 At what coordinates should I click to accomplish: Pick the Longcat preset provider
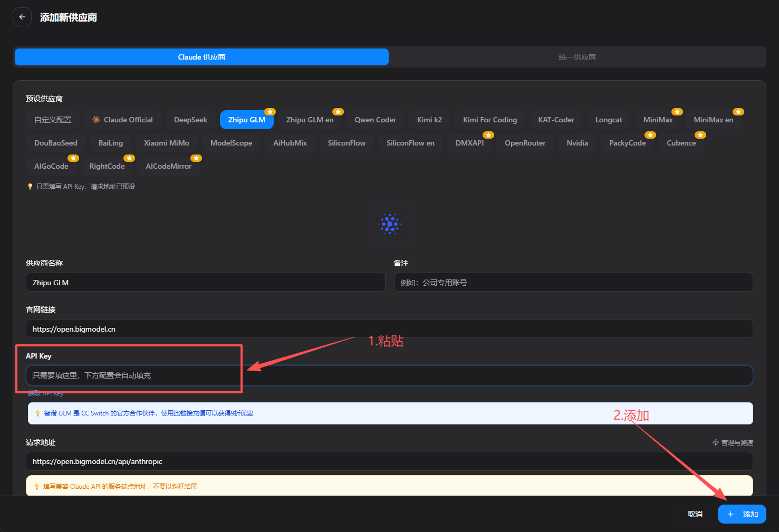click(609, 120)
